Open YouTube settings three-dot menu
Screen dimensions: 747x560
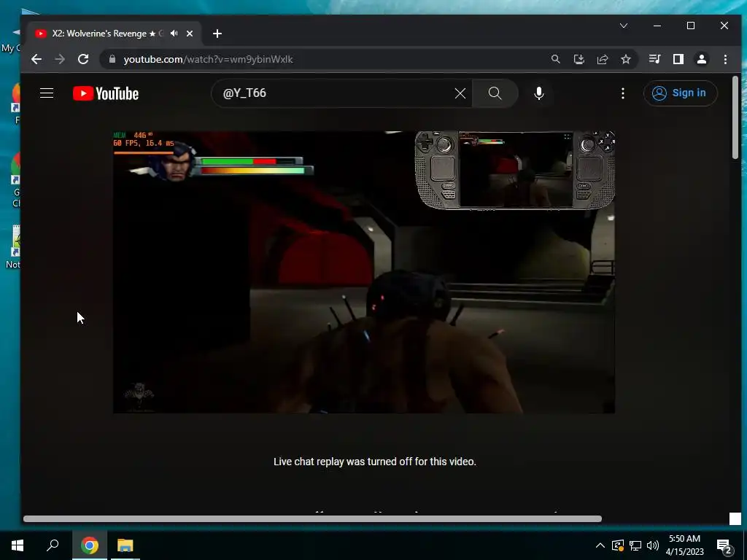click(623, 93)
